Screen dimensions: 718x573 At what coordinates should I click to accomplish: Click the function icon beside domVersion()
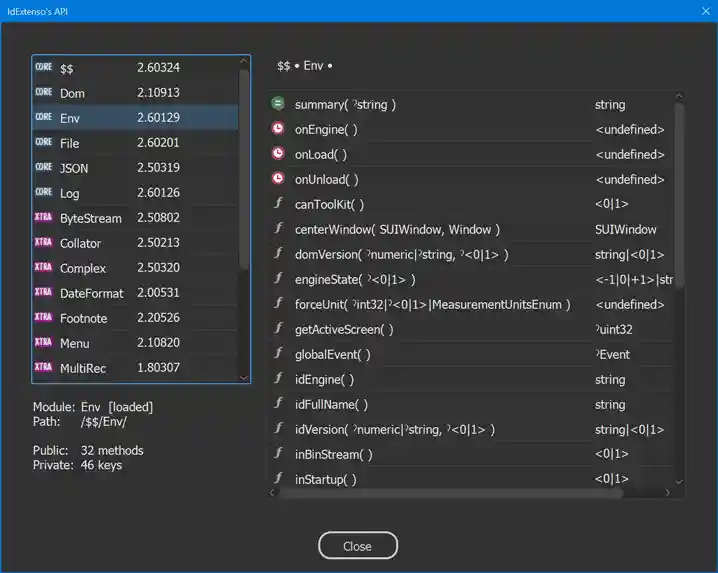click(278, 253)
